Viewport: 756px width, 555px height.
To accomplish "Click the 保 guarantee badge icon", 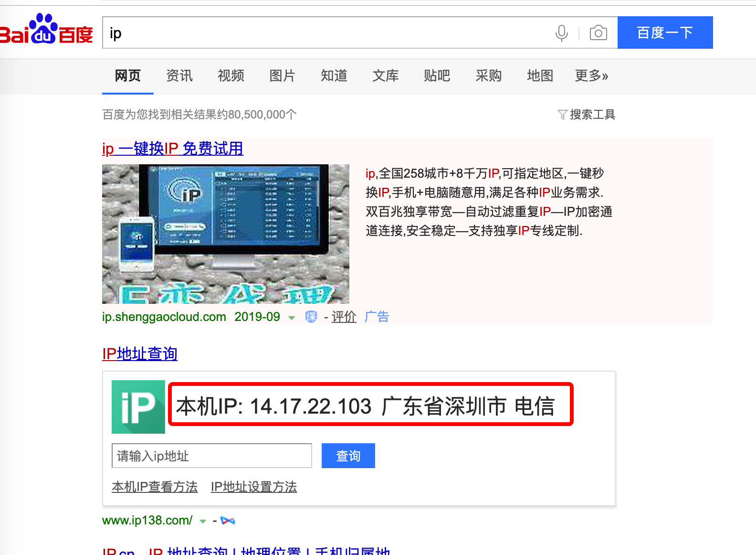I will coord(311,317).
